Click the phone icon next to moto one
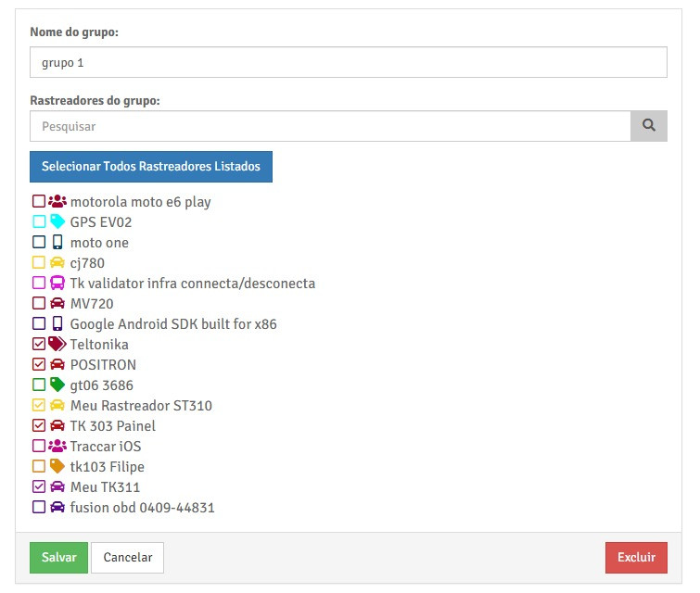The width and height of the screenshot is (700, 593). 57,242
